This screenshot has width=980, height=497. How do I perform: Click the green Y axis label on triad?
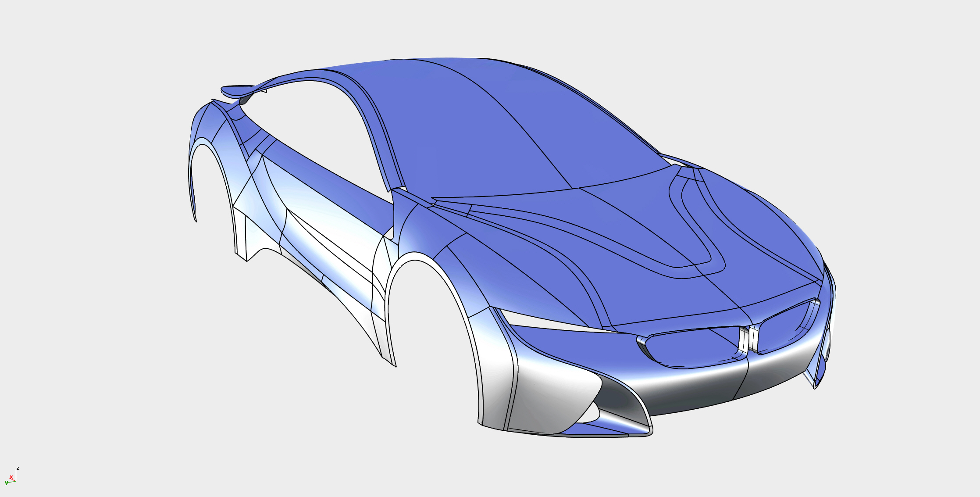pos(6,483)
